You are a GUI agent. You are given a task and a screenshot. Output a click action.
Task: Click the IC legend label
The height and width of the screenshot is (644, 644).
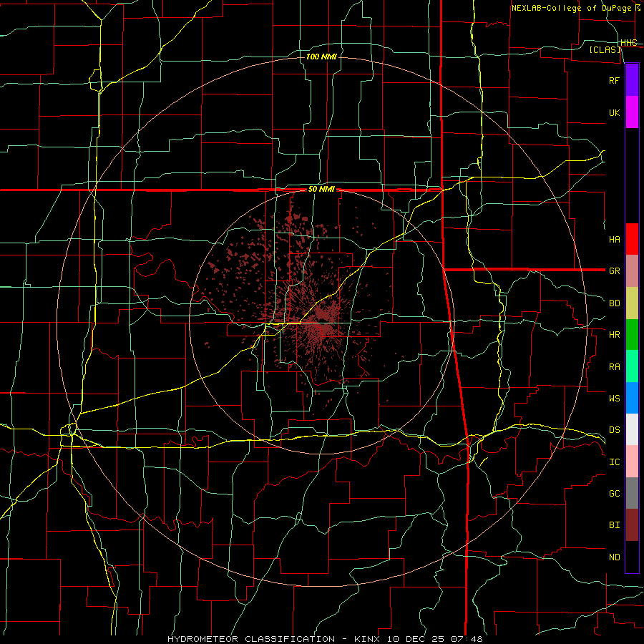click(x=614, y=462)
